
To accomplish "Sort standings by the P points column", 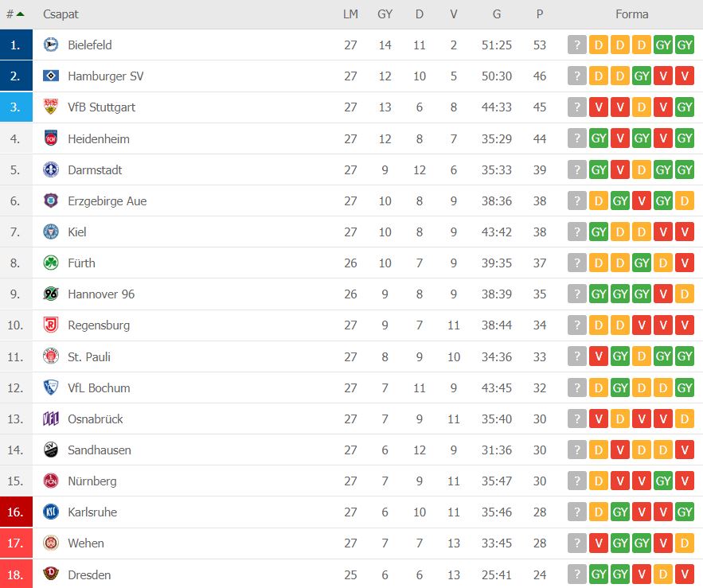I will tap(540, 14).
